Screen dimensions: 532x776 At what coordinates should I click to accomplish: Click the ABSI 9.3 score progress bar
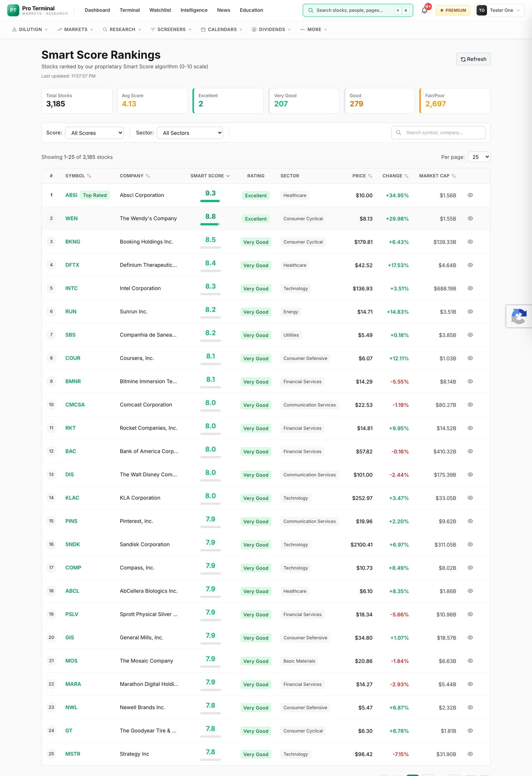210,201
